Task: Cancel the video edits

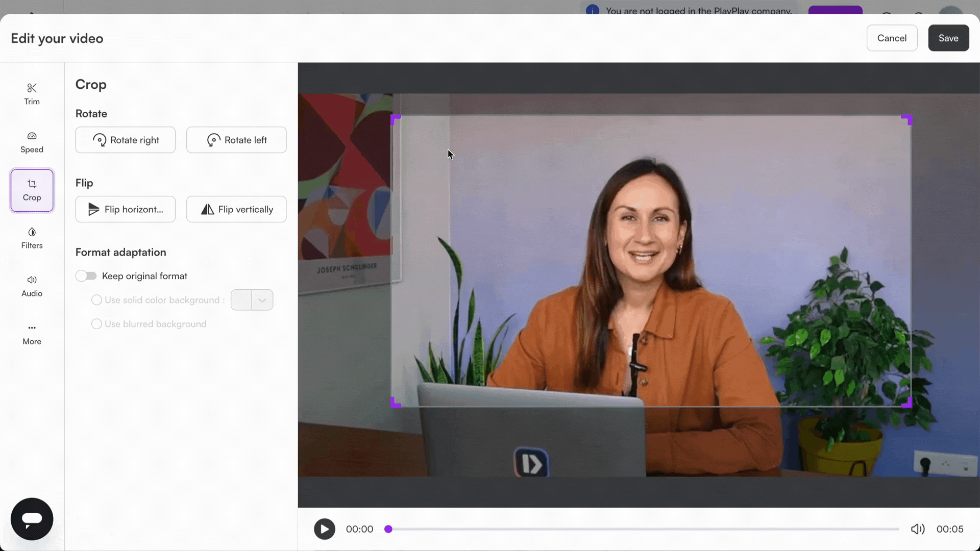Action: pyautogui.click(x=892, y=38)
